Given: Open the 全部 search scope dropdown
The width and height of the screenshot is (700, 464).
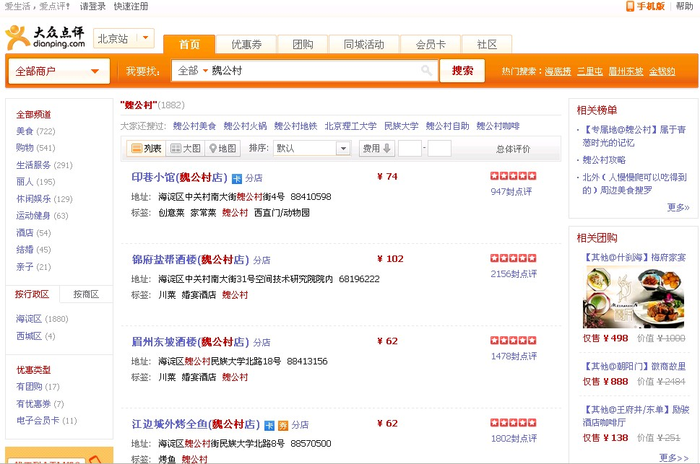Looking at the screenshot, I should (193, 71).
